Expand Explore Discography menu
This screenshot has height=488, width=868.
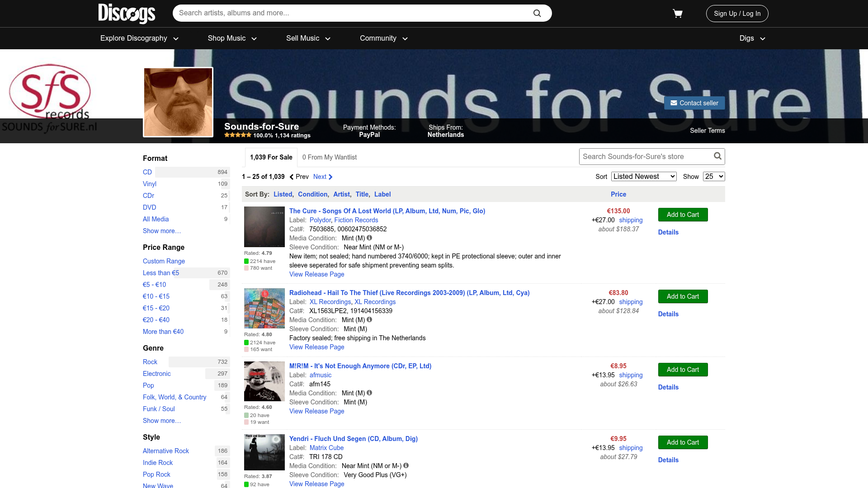click(139, 38)
